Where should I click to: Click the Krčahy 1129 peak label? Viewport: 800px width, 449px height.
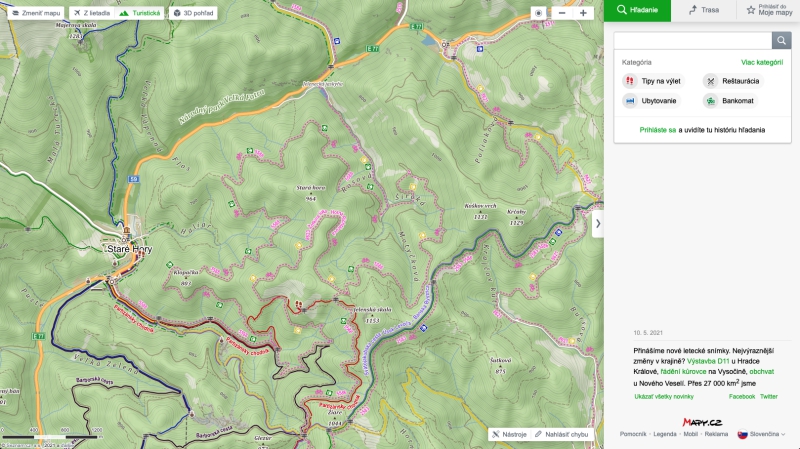[x=516, y=217]
